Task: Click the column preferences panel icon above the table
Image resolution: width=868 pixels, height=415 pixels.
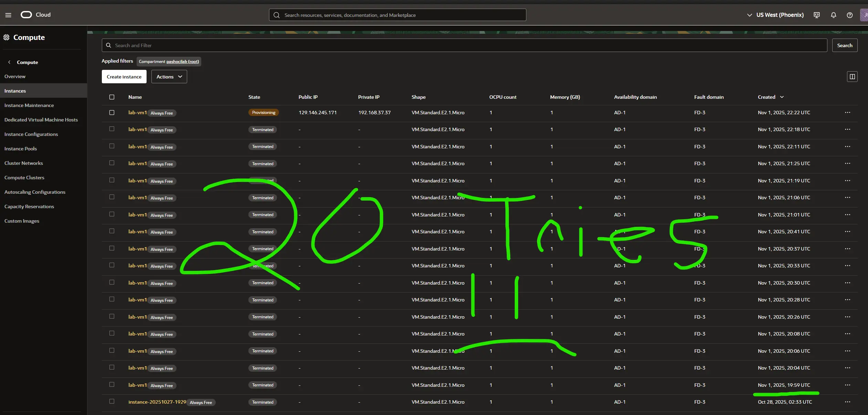Action: (852, 76)
